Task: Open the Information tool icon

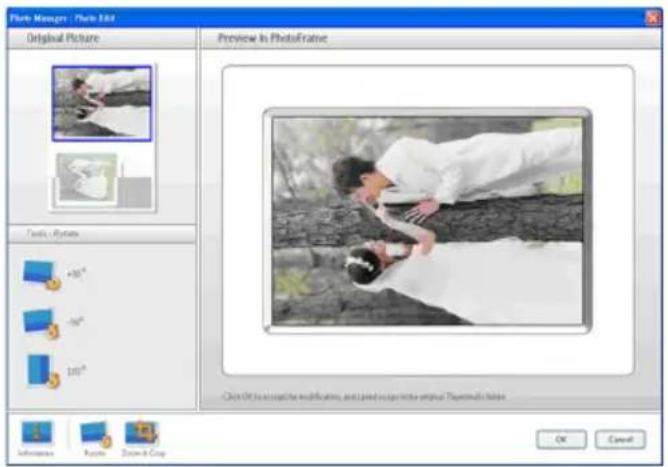Action: click(35, 432)
